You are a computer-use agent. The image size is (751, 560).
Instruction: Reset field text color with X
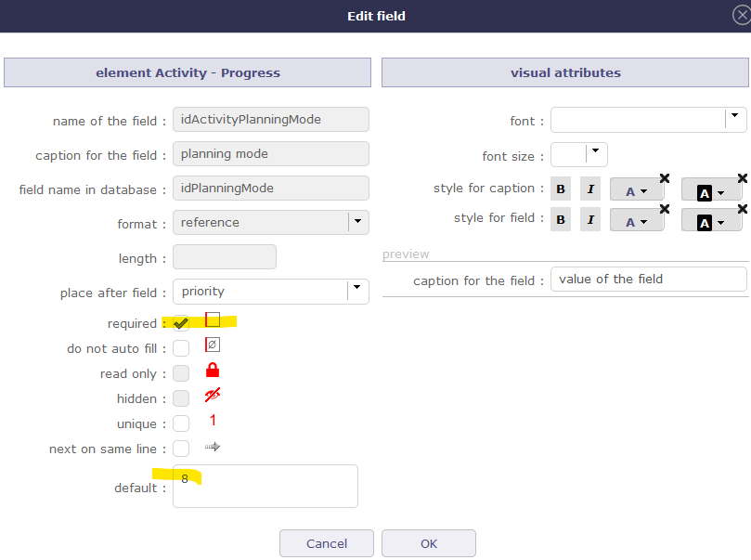pyautogui.click(x=665, y=209)
